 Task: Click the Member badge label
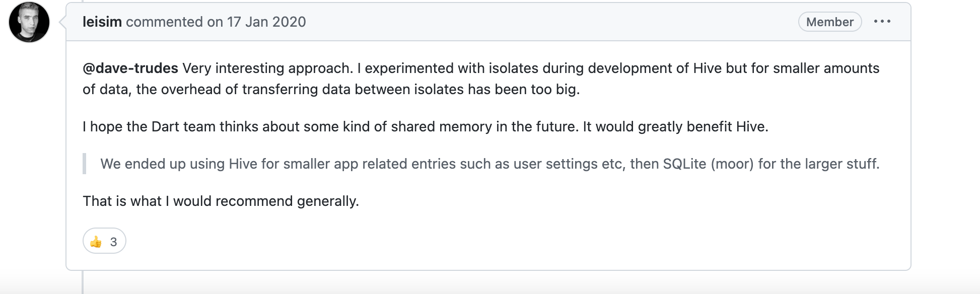coord(830,22)
